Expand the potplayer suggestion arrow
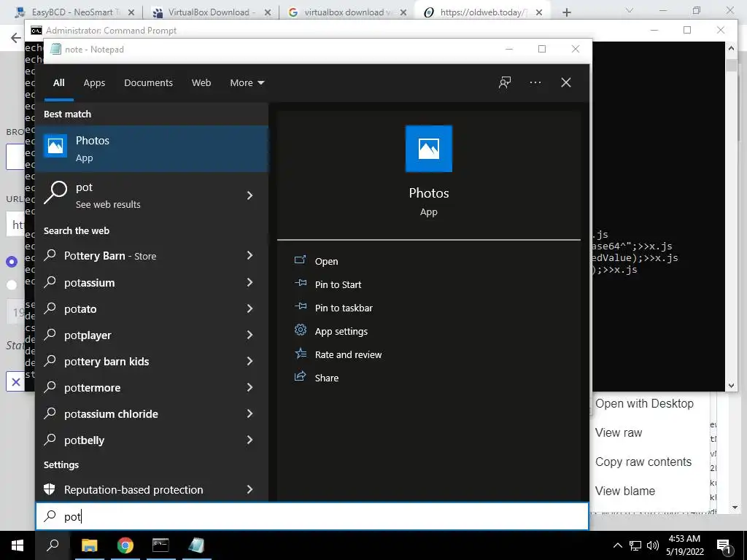Viewport: 747px width, 560px height. 249,335
